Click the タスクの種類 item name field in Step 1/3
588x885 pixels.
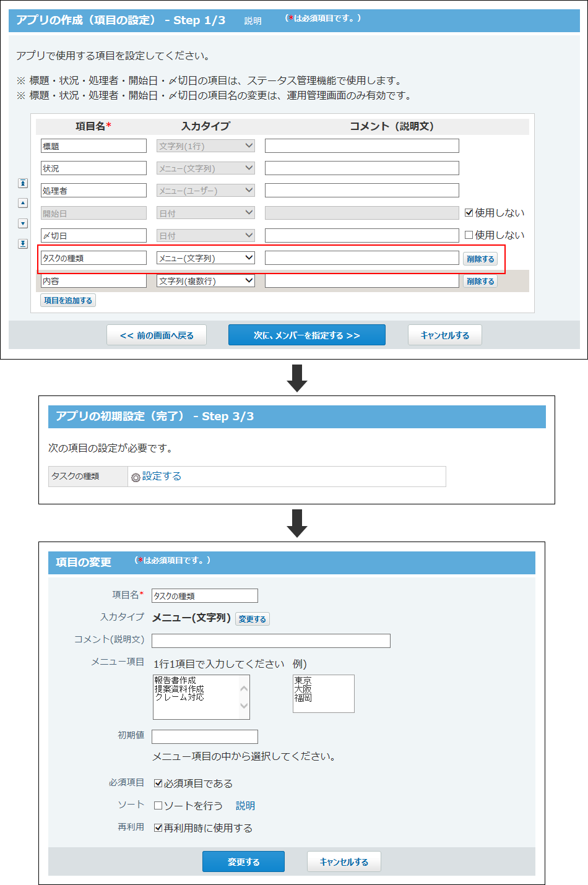click(x=93, y=258)
